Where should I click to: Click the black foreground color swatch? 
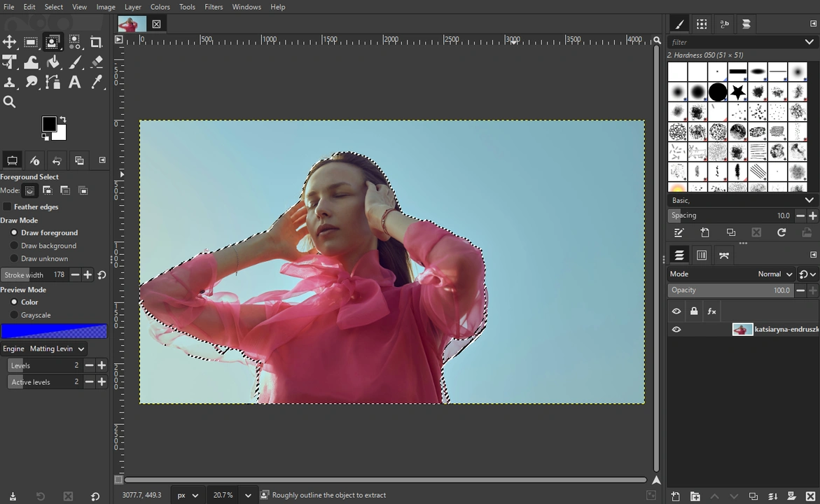(49, 124)
